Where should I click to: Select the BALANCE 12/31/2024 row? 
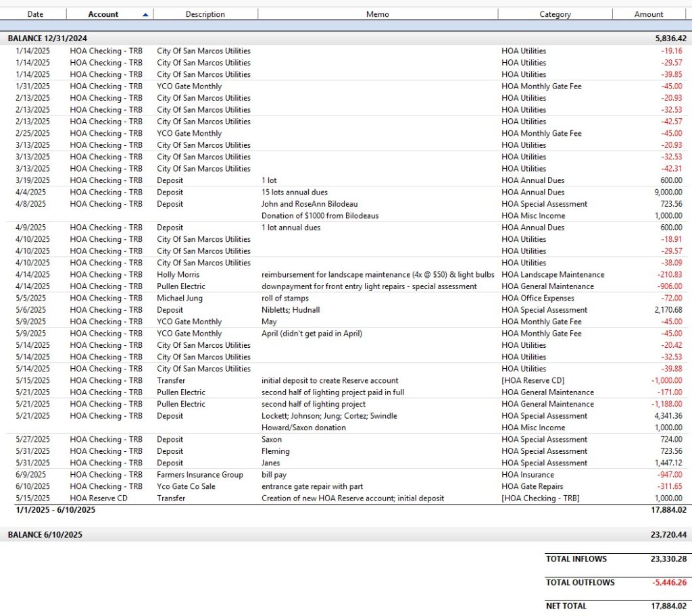click(47, 39)
